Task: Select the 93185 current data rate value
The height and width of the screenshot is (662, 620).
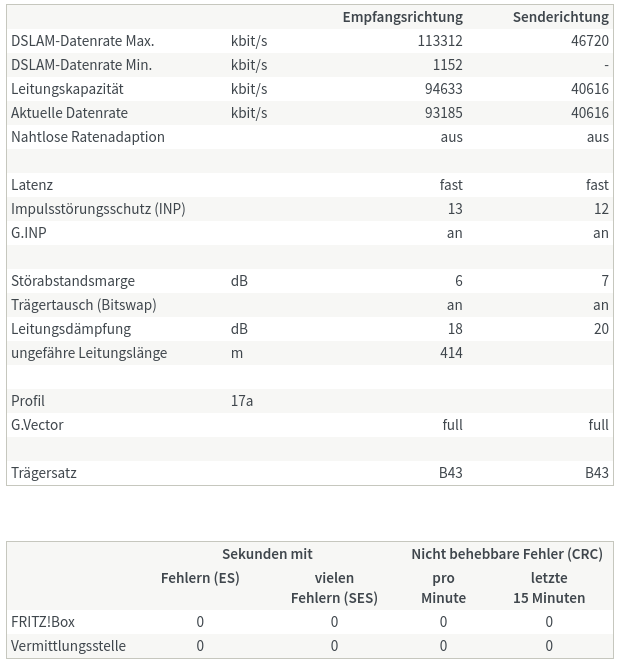Action: coord(444,113)
